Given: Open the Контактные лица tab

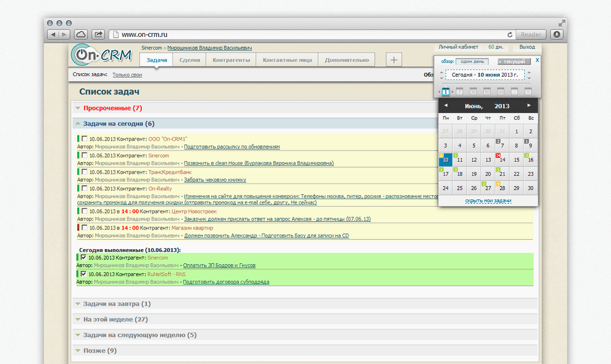Looking at the screenshot, I should pyautogui.click(x=287, y=60).
